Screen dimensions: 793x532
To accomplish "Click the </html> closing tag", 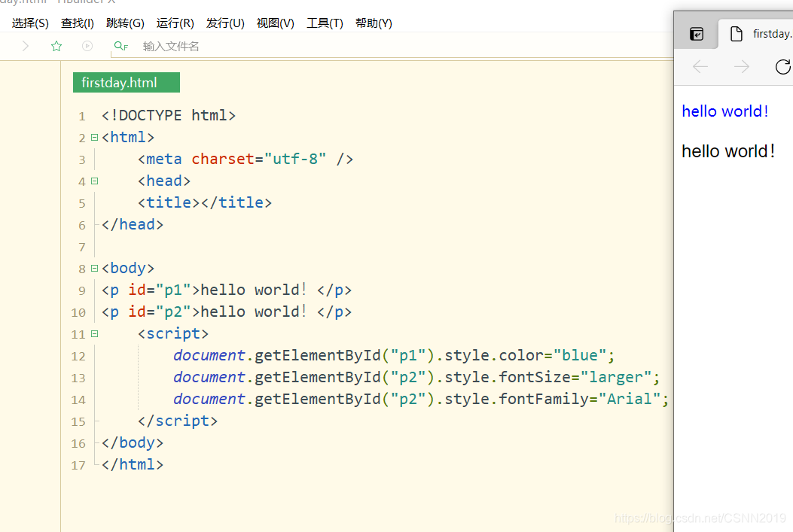I will [133, 464].
